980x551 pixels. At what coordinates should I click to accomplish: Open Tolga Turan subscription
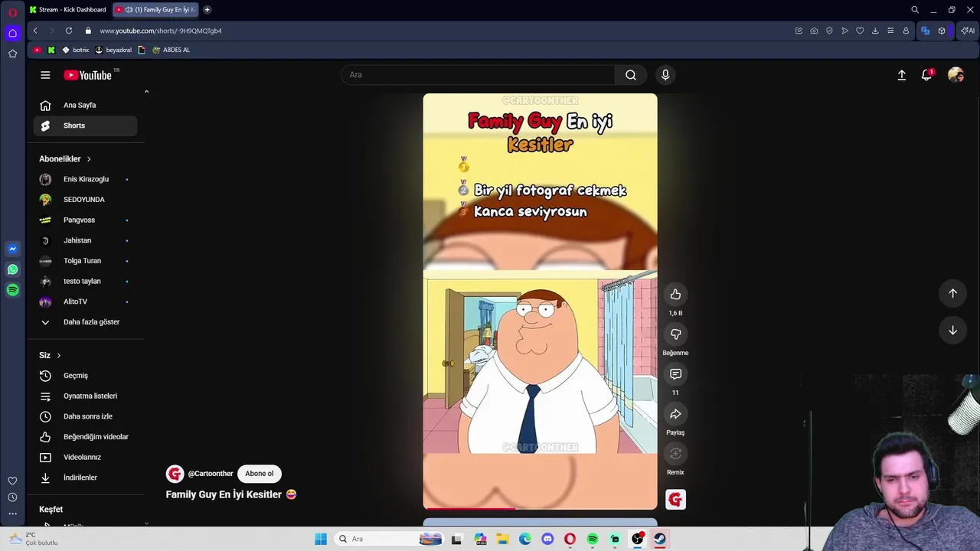85,261
